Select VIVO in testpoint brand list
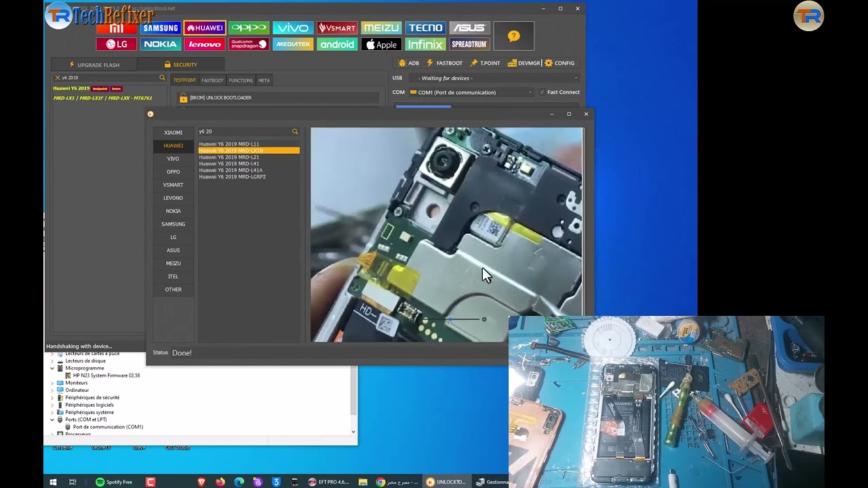Screen dimensions: 868x488 pyautogui.click(x=173, y=159)
